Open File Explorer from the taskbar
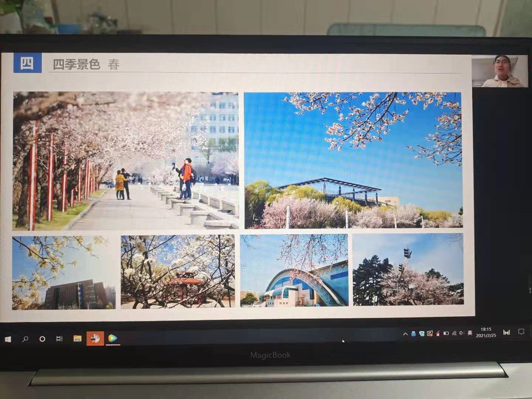Viewport: 532px width, 399px height. tap(77, 338)
